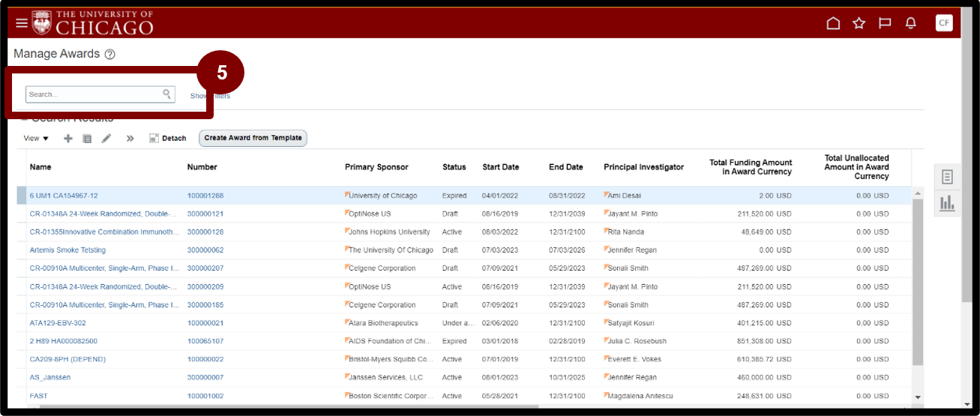Sort by Principal Investigator column header
The width and height of the screenshot is (980, 416).
tap(643, 167)
